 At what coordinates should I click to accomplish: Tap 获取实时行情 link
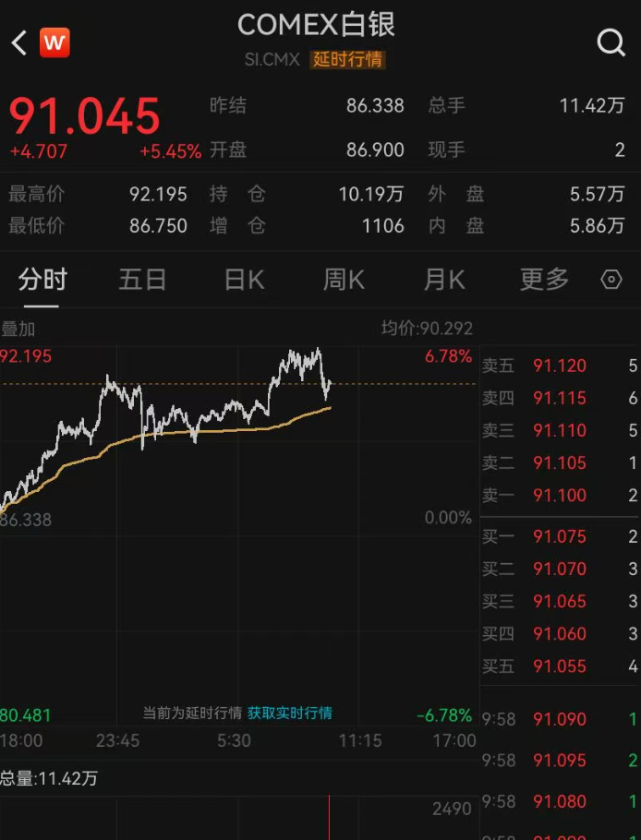tap(289, 713)
